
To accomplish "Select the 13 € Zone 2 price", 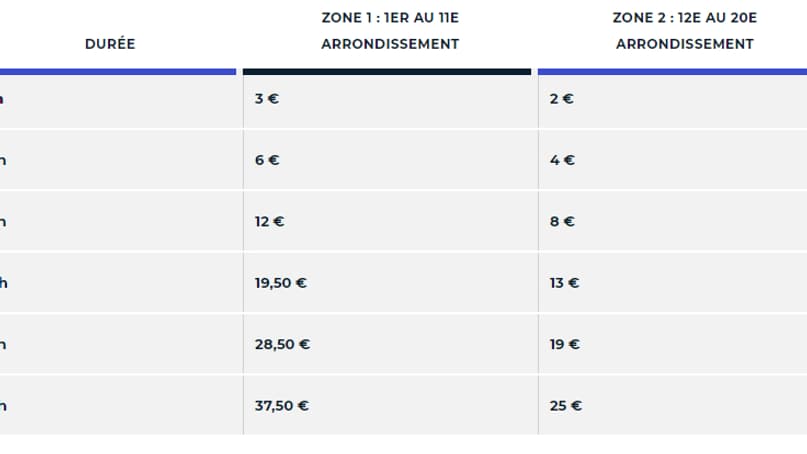I will [x=564, y=283].
